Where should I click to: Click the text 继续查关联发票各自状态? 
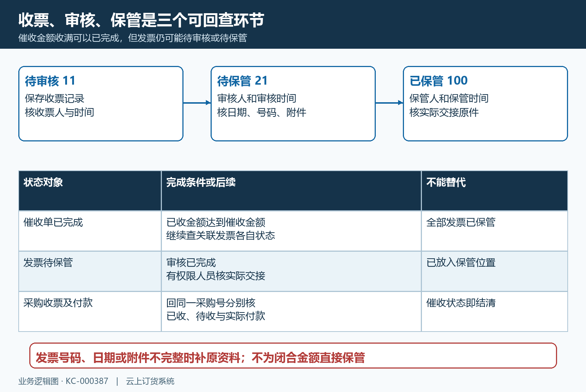point(220,236)
